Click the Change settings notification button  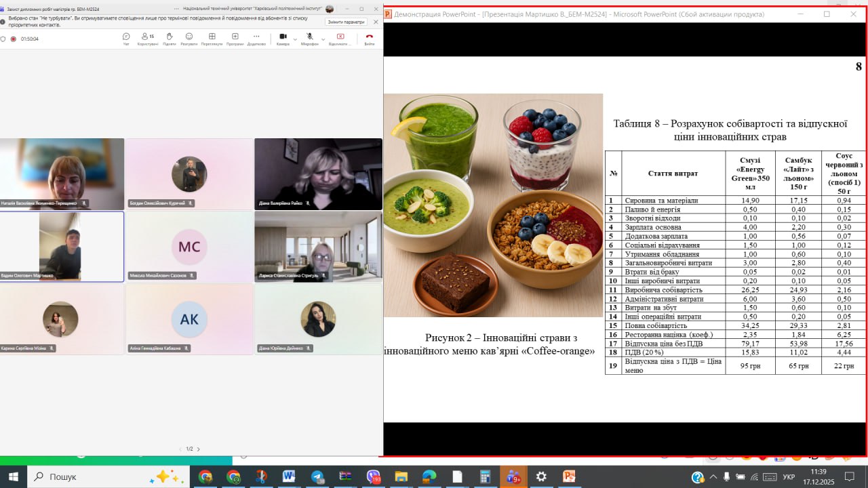tap(346, 22)
